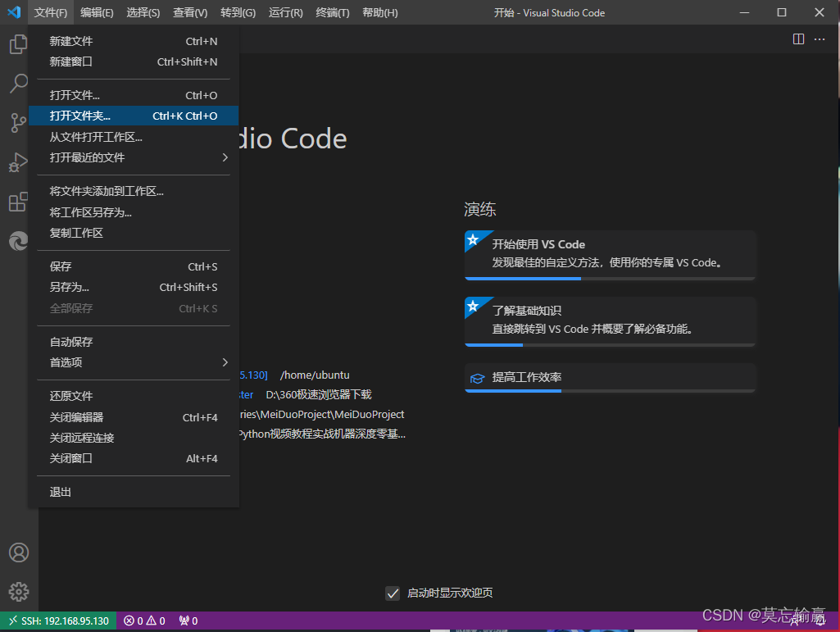Choose 新建窗口 from the File menu
This screenshot has height=632, width=840.
coord(134,61)
